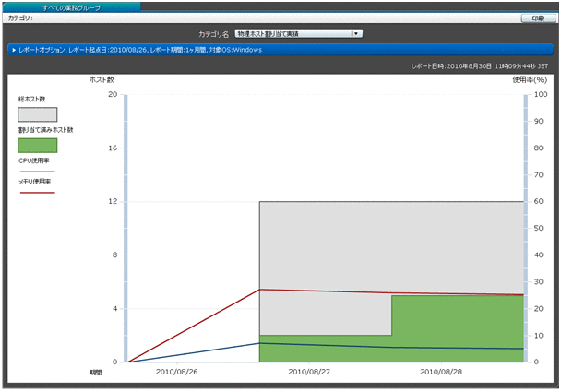Click the green 割り当て済みホスト数 legend swatch
This screenshot has width=562, height=392.
point(38,145)
